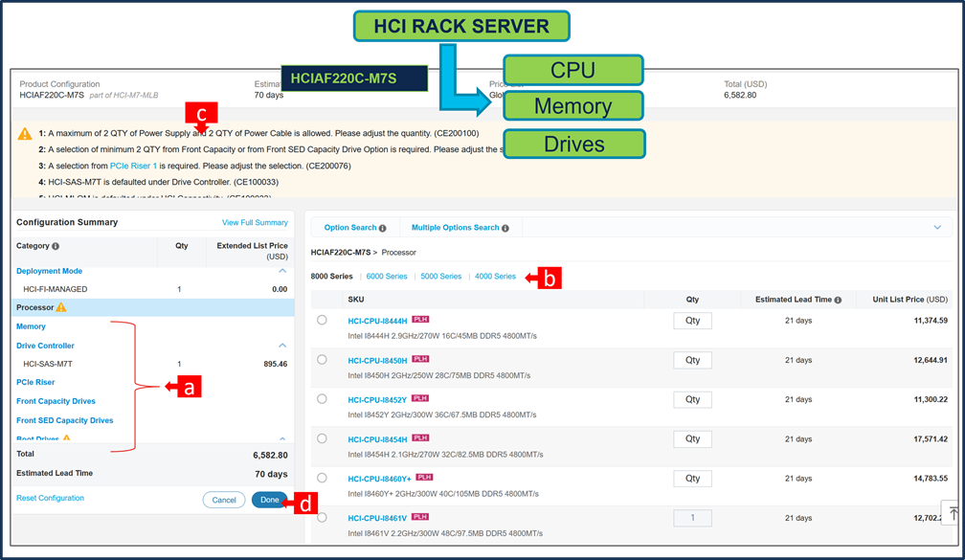Open View Full Summary link

[x=255, y=223]
